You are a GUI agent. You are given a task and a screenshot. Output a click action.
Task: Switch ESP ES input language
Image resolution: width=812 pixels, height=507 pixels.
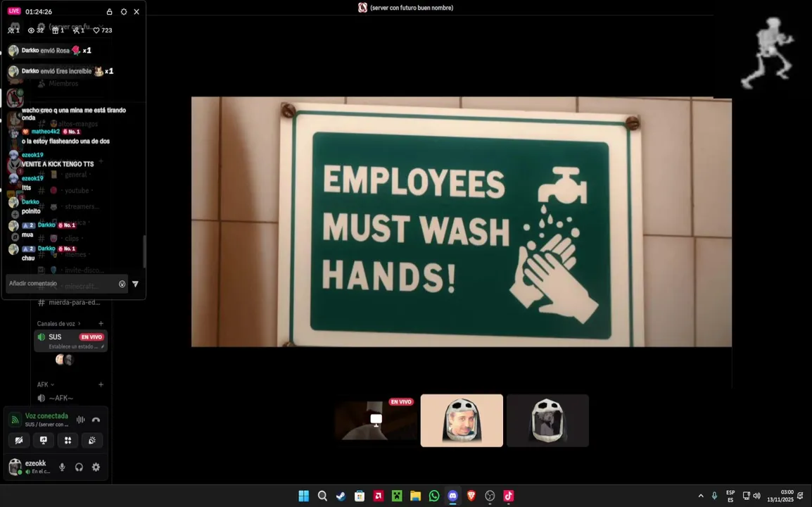pyautogui.click(x=730, y=496)
